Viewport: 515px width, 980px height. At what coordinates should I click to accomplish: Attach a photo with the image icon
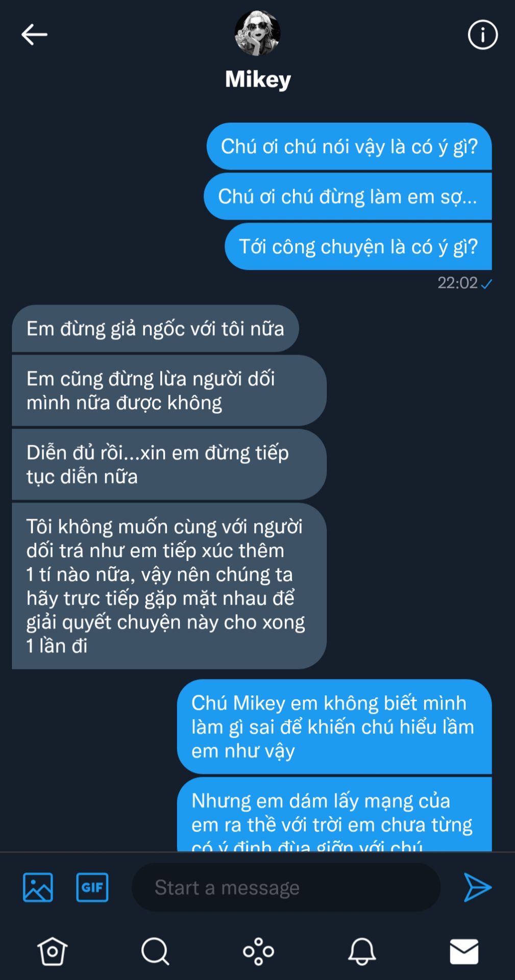point(38,887)
